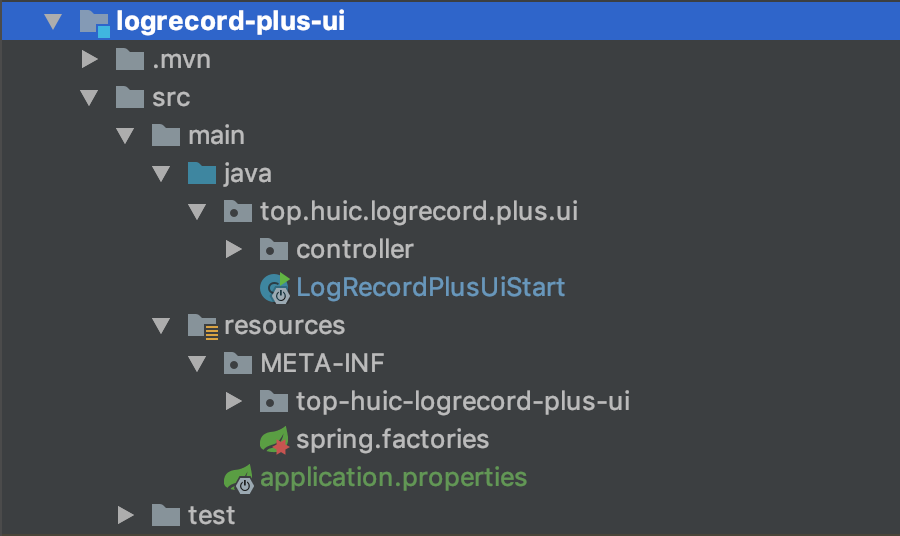Click the .mvn folder icon
900x536 pixels.
tap(130, 59)
